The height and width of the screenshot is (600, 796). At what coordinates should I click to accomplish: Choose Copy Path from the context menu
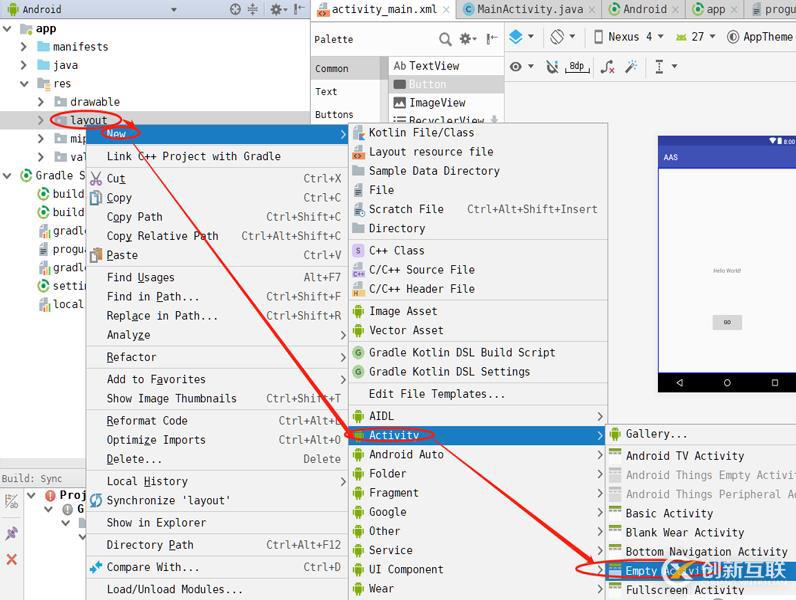click(217, 217)
